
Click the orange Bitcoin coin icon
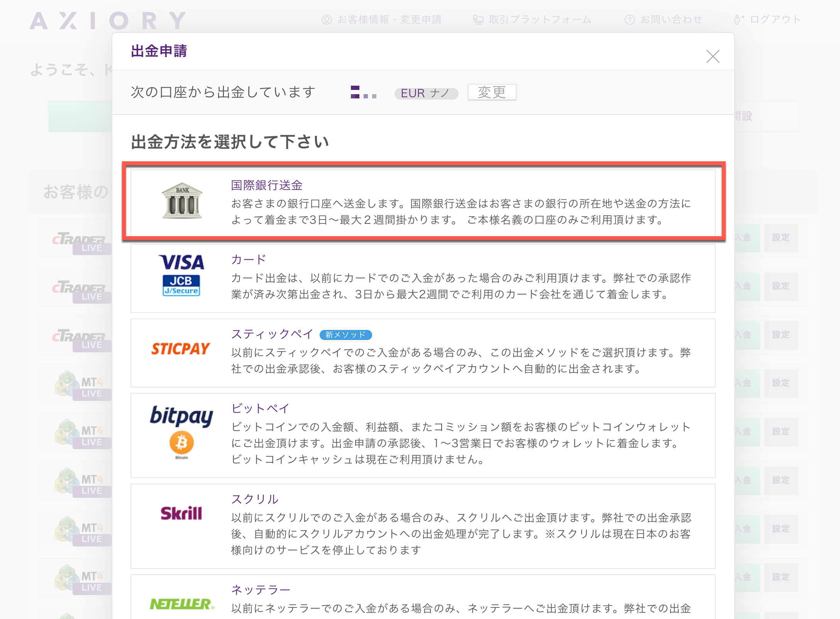click(181, 443)
